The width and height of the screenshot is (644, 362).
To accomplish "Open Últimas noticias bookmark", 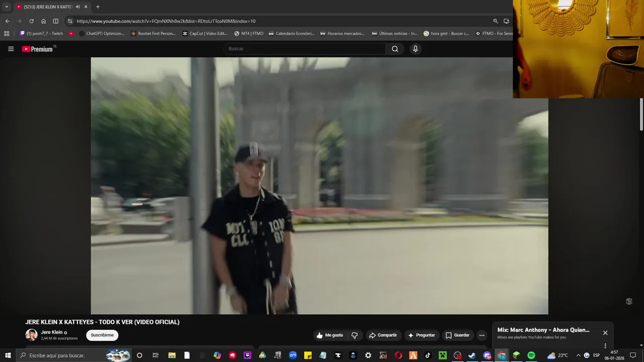I will [394, 34].
